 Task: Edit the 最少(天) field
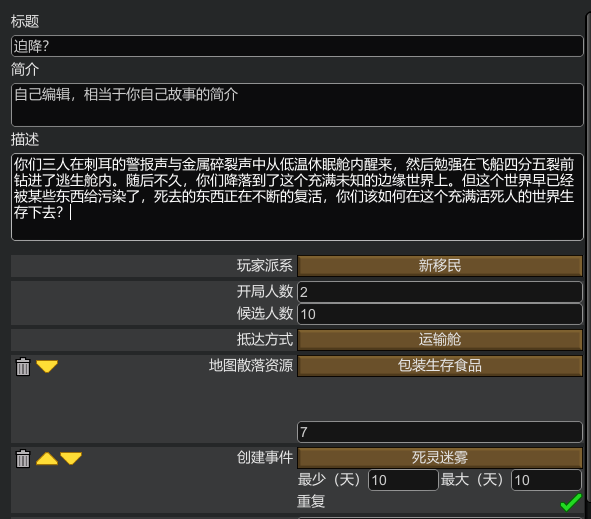coord(403,480)
